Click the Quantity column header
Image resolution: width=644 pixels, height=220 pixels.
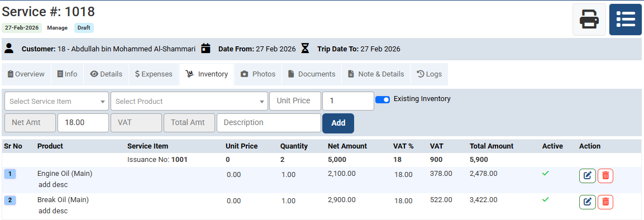[294, 146]
